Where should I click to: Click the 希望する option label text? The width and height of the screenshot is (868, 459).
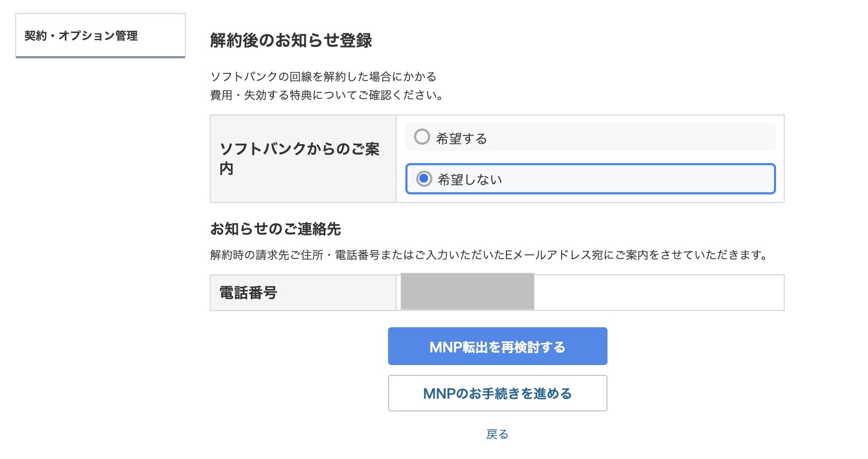tap(462, 139)
